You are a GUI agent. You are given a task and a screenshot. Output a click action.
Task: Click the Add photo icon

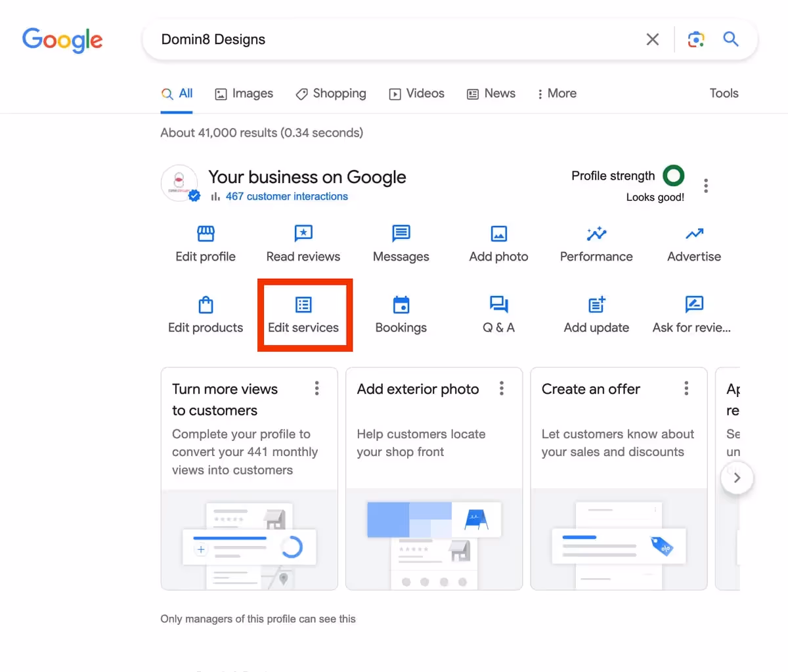(x=499, y=234)
